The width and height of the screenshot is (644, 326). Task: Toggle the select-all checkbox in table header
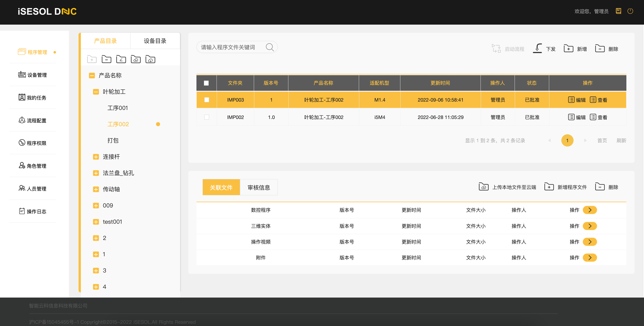(206, 83)
